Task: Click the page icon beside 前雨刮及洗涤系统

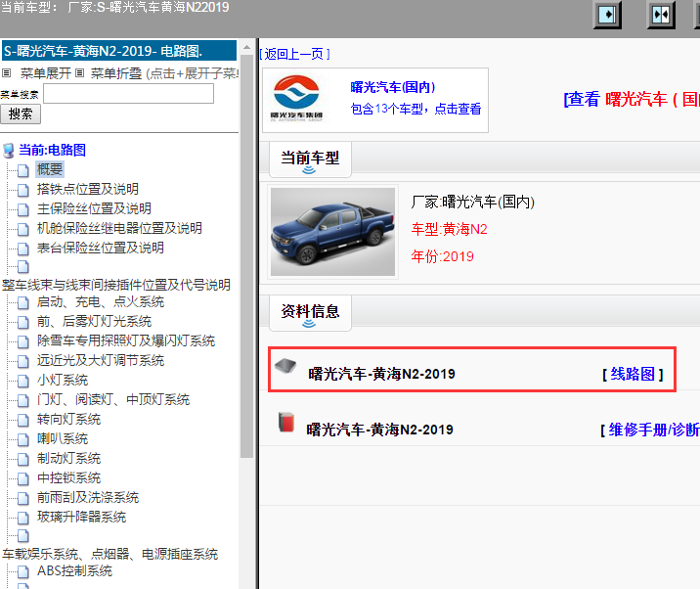Action: (23, 498)
